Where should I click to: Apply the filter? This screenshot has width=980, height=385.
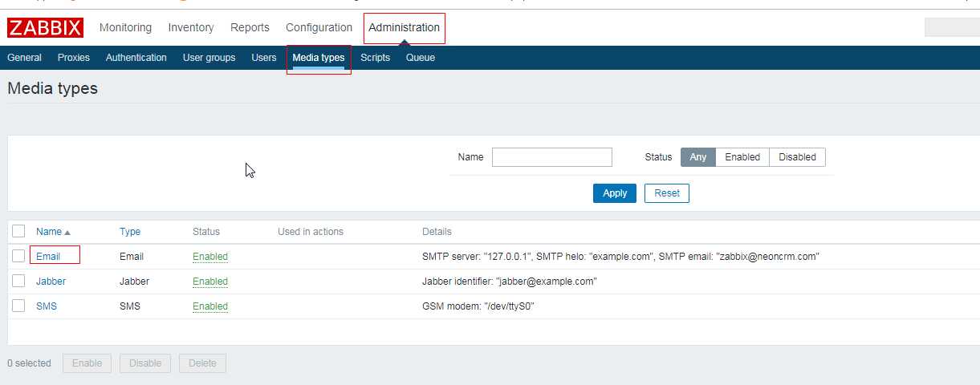615,193
